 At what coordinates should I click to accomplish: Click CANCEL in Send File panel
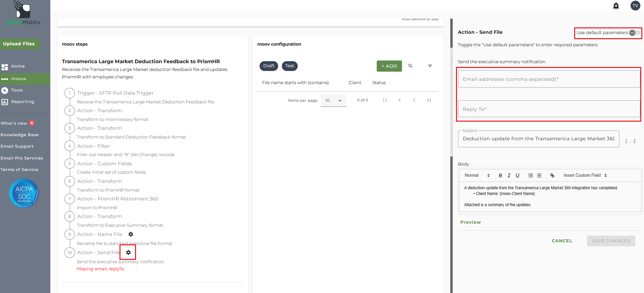tap(562, 241)
